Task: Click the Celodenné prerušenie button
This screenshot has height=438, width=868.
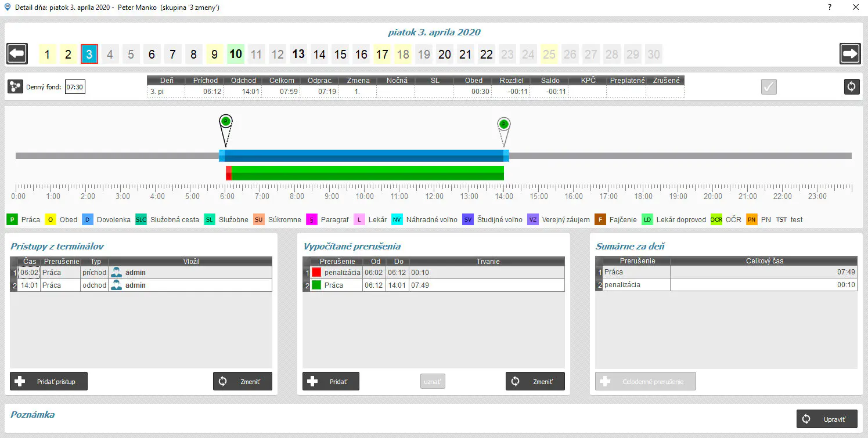Action: coord(646,381)
